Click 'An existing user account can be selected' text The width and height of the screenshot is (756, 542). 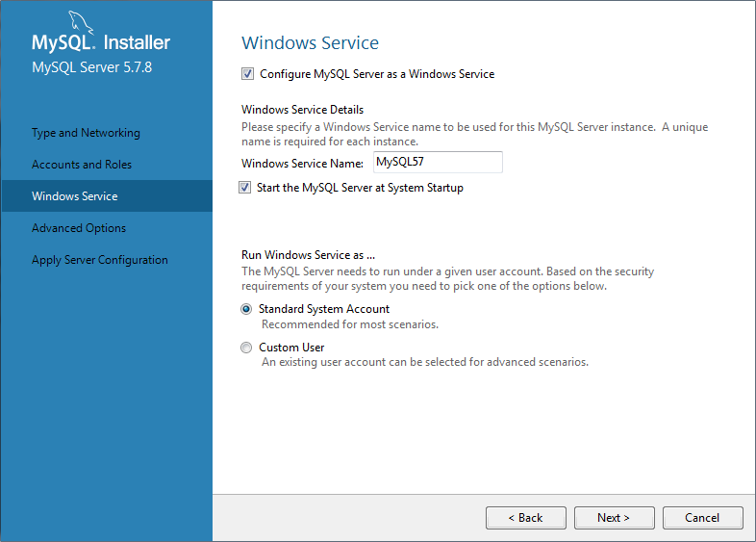click(x=425, y=362)
